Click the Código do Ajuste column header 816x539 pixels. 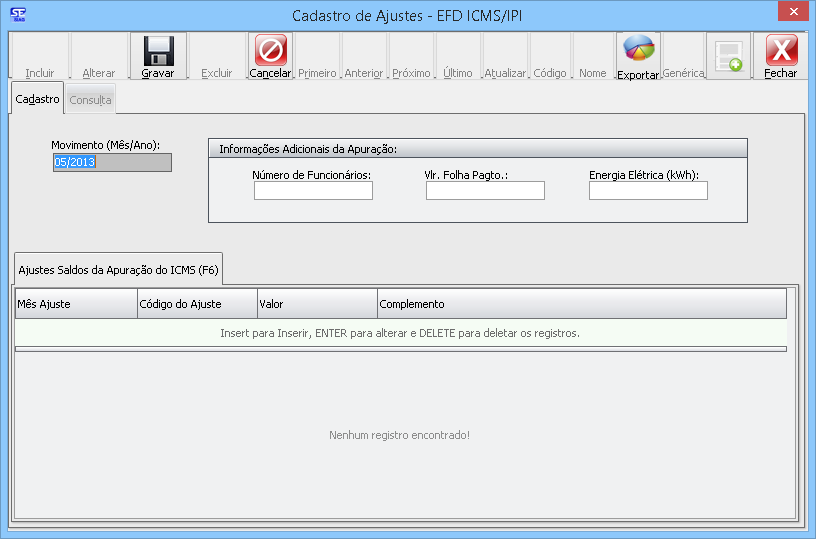[198, 304]
